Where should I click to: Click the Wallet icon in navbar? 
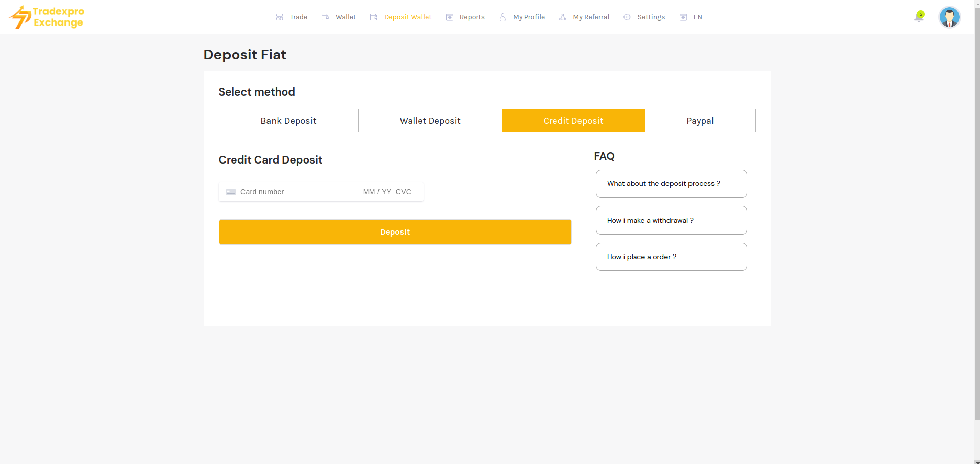coord(325,17)
